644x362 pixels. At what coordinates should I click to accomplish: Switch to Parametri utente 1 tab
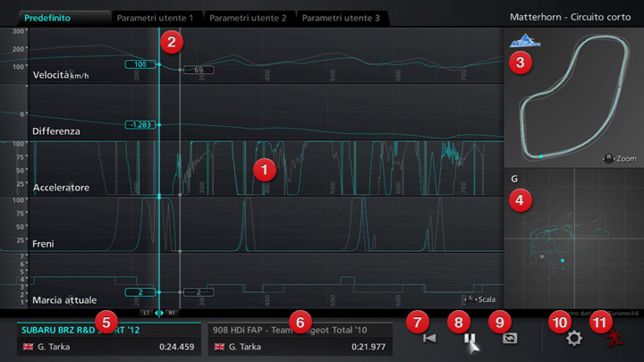[156, 18]
